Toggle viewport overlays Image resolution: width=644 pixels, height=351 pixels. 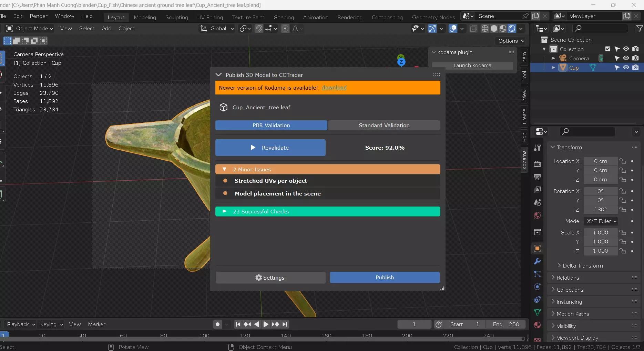click(453, 29)
